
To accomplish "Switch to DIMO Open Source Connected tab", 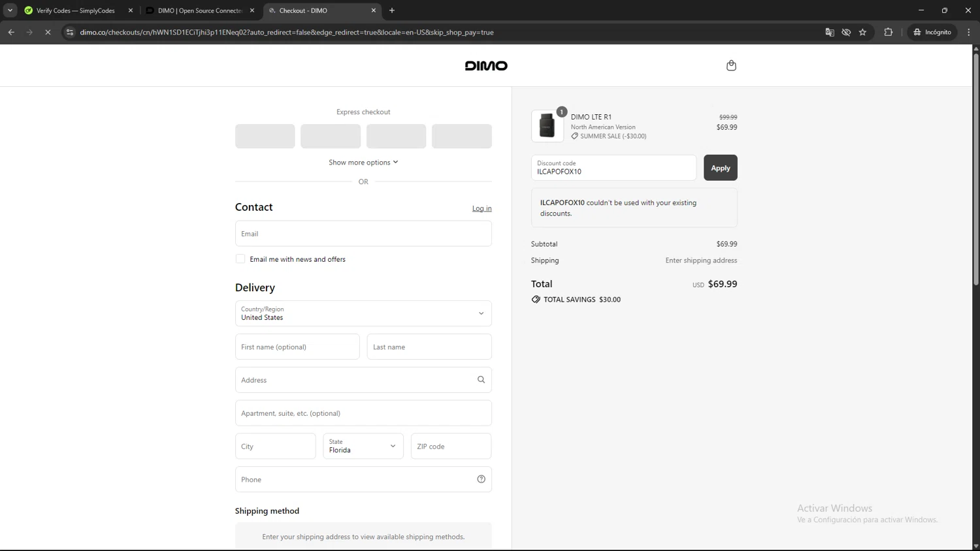I will (x=199, y=10).
